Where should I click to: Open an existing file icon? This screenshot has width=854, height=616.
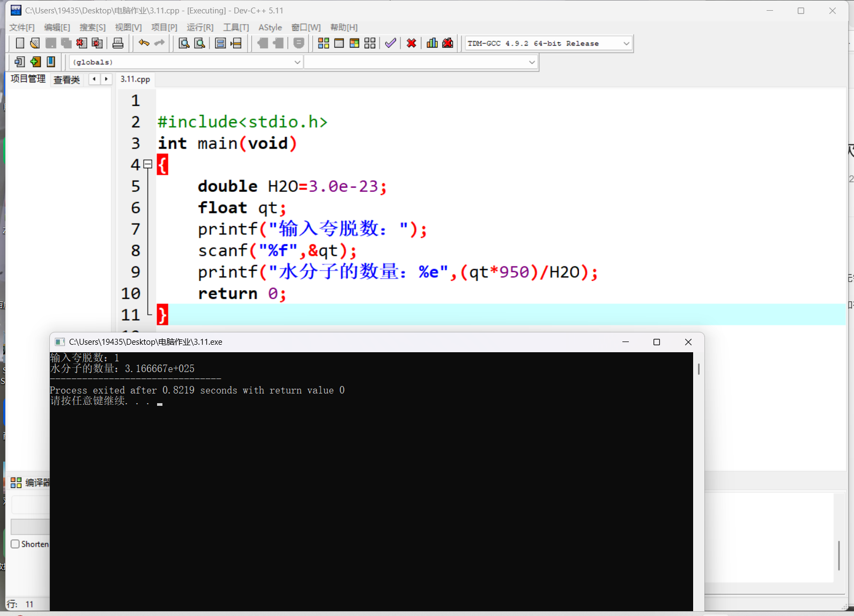pos(35,43)
